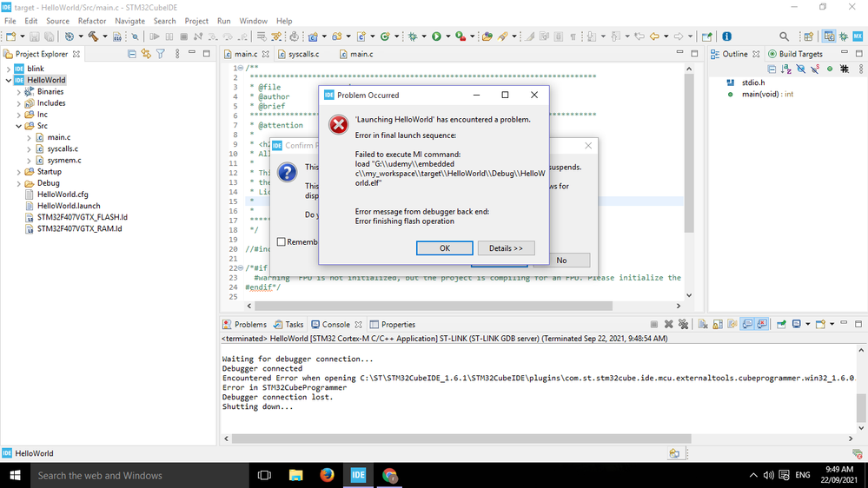Collapse the HelloWorld project tree

coord(9,80)
